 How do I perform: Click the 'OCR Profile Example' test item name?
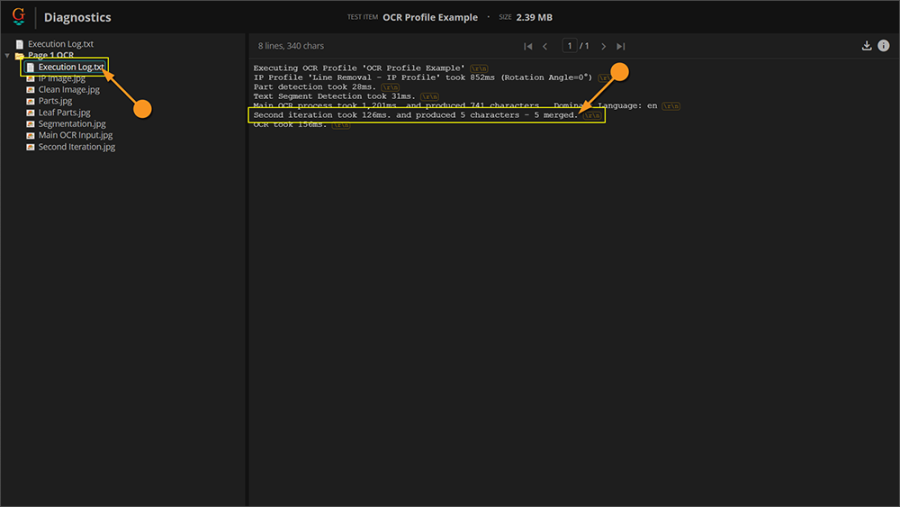[430, 17]
